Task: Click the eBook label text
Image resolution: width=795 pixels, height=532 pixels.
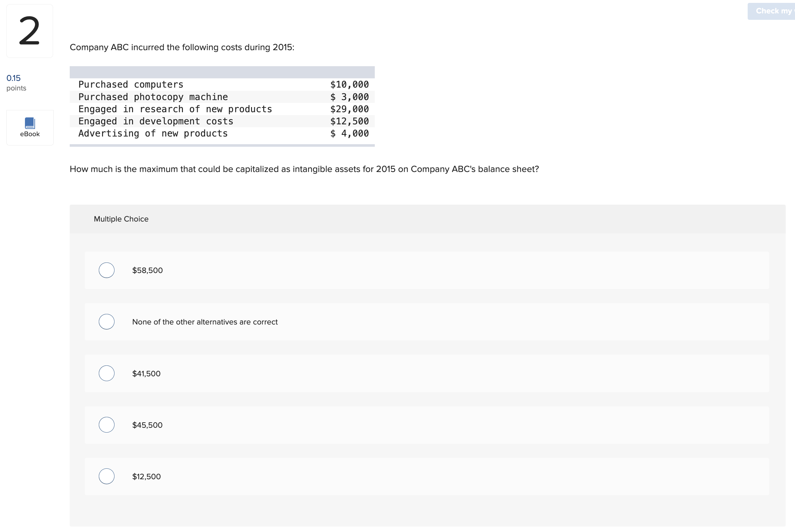Action: point(30,134)
